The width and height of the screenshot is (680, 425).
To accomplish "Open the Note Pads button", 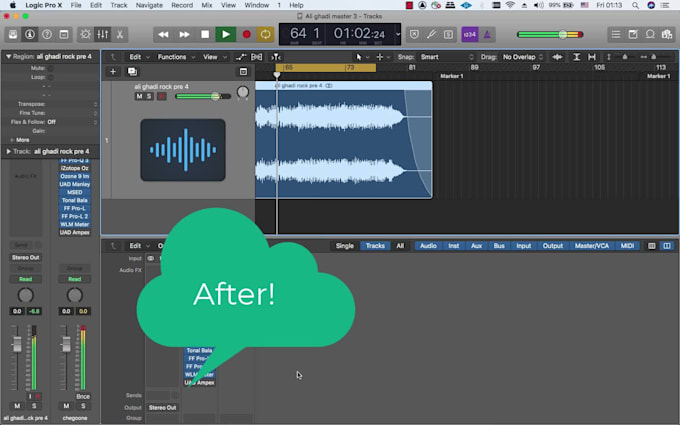I will (x=633, y=34).
